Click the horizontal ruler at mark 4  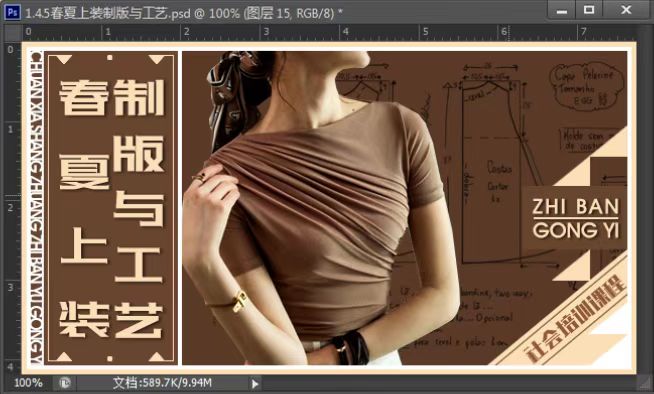[x=346, y=32]
